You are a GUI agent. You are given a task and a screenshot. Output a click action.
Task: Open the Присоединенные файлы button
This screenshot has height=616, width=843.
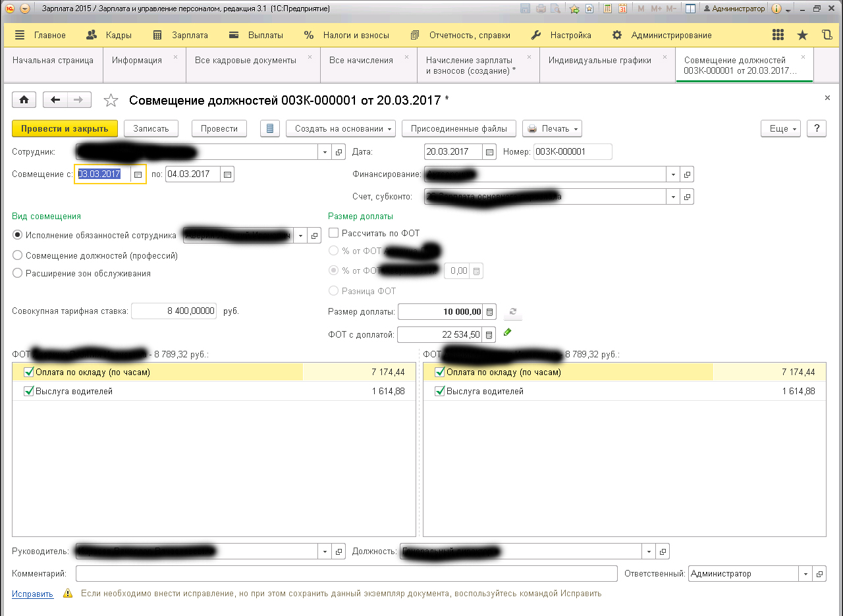[x=459, y=128]
